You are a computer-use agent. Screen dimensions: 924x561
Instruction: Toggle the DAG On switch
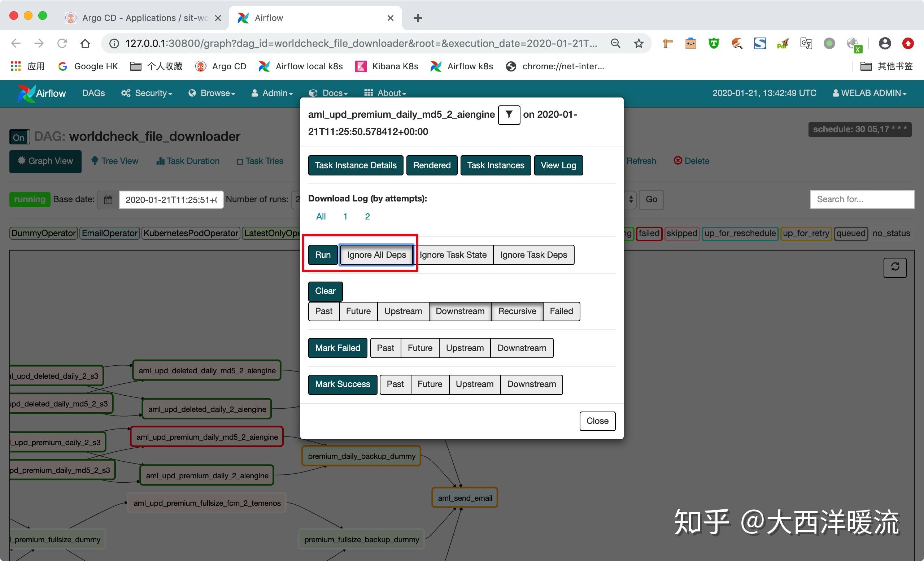19,136
